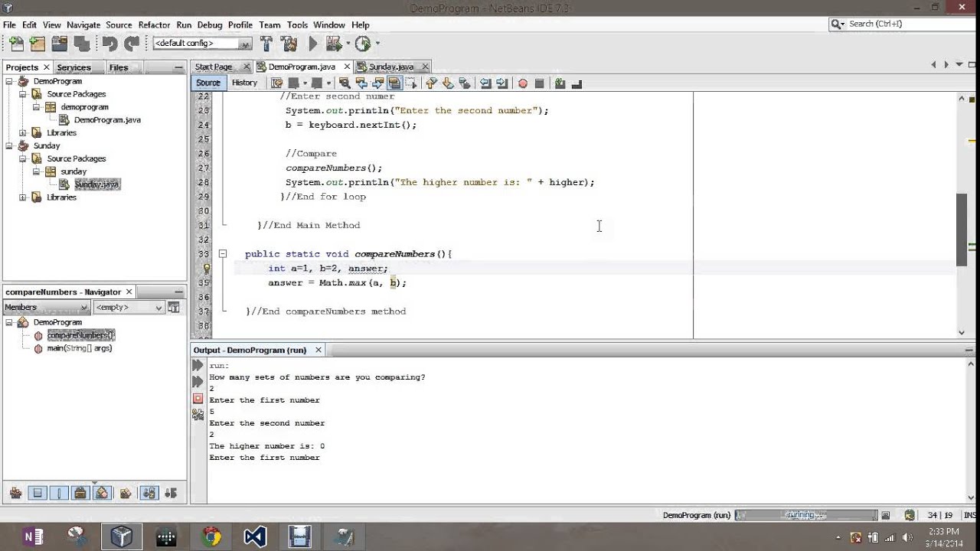Toggle Show Inherited Members in Navigator
The image size is (980, 551).
15,494
